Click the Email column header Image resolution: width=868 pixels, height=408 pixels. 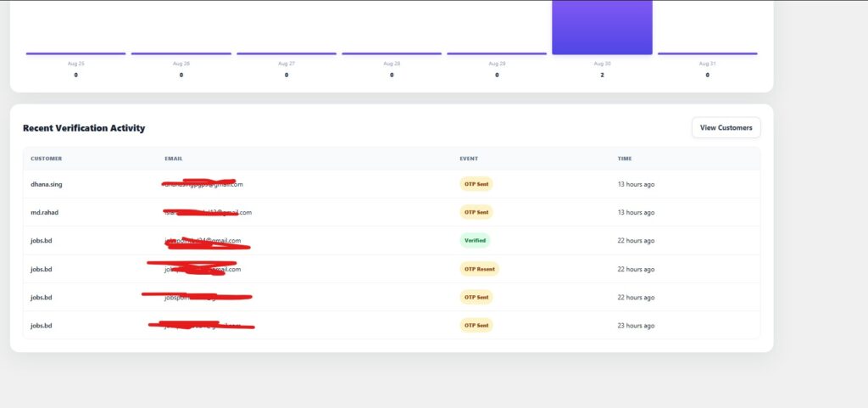click(x=173, y=159)
